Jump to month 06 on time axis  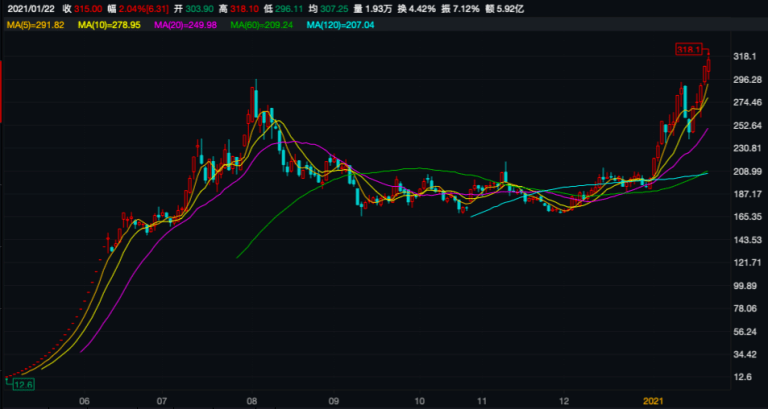click(x=84, y=400)
